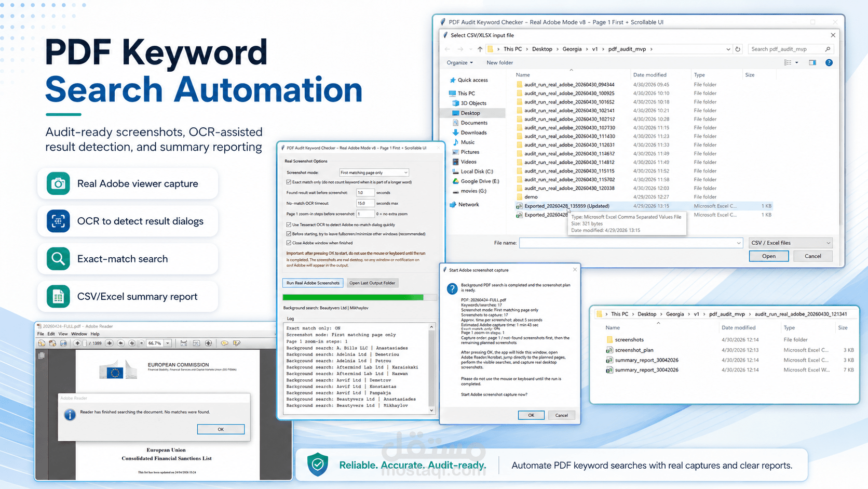Screen dimensions: 868x489
Task: Toggle Close Adobe window when finished checkbox
Action: point(289,243)
